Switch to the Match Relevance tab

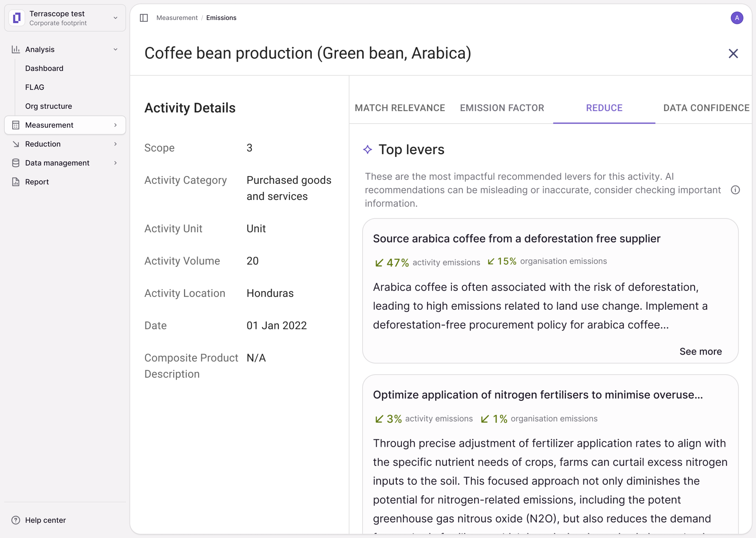click(400, 108)
